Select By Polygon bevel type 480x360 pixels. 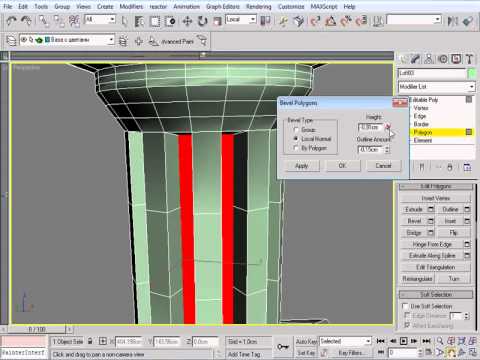coord(295,148)
